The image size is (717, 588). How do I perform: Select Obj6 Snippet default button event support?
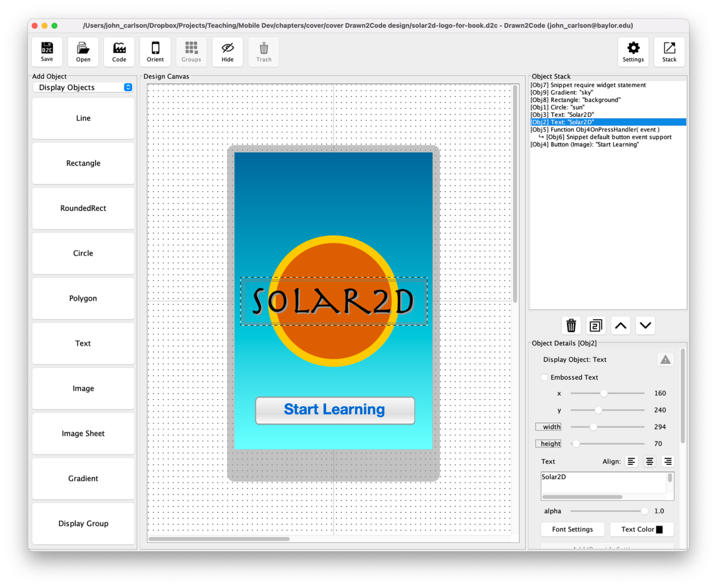click(608, 137)
